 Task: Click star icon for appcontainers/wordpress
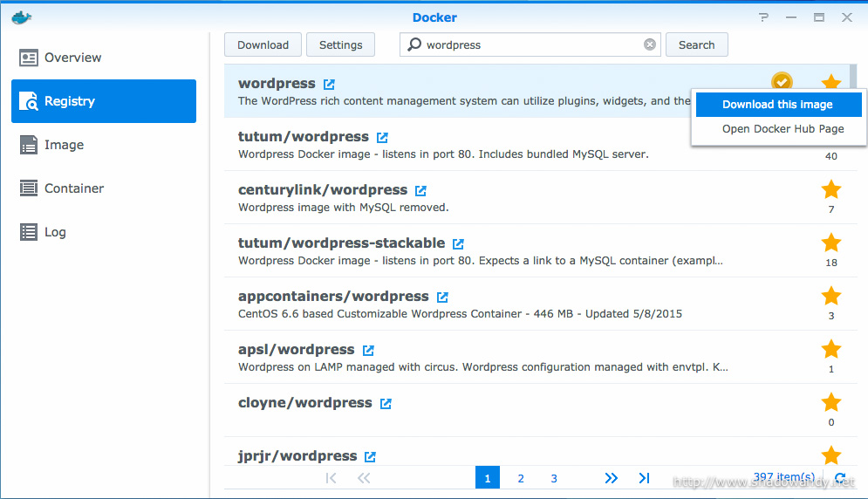click(830, 296)
